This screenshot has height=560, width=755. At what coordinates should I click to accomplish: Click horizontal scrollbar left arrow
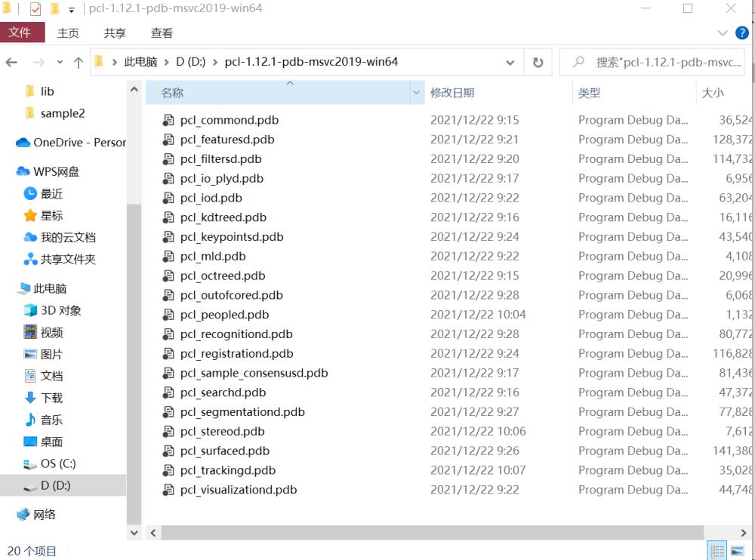tap(153, 533)
